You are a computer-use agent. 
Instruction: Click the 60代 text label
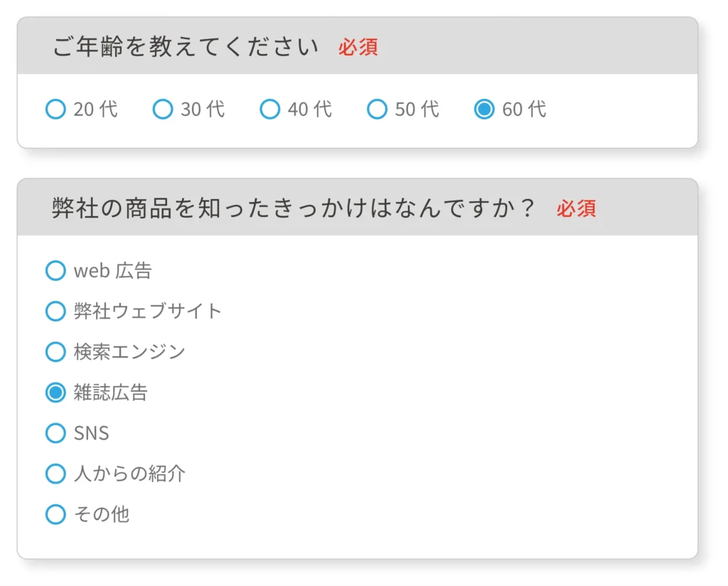pos(524,110)
